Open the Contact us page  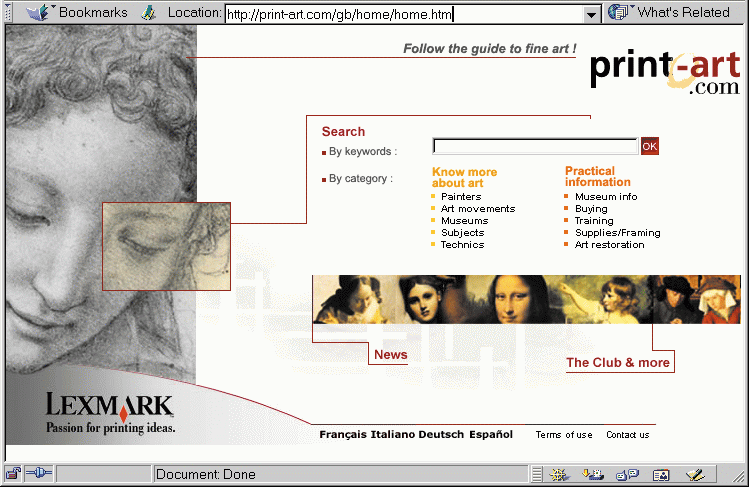pos(628,434)
